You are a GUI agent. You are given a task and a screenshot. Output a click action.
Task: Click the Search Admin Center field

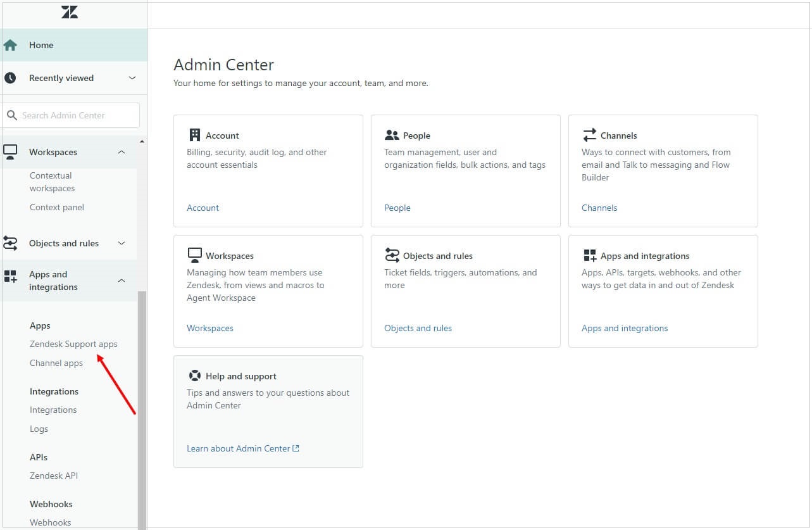[x=70, y=115]
